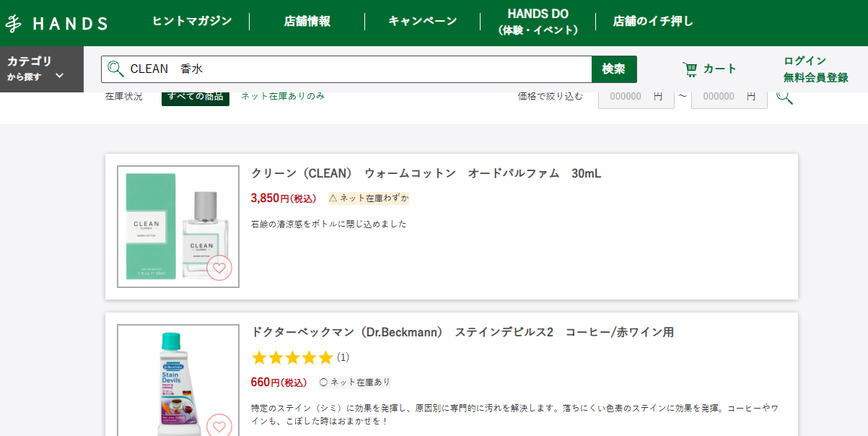This screenshot has width=868, height=436.
Task: Open the ヒントマガジン menu
Action: [192, 21]
